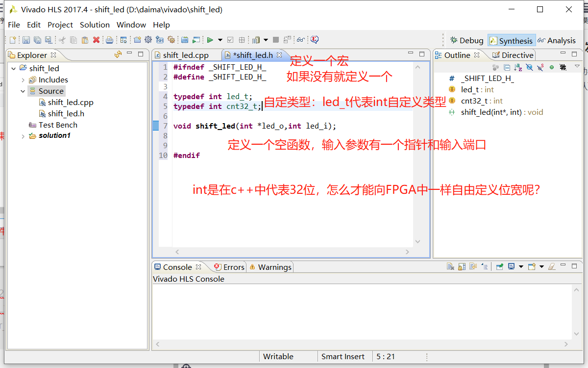Switch to the Synthesis perspective
Viewport: 588px width, 368px height.
[511, 41]
